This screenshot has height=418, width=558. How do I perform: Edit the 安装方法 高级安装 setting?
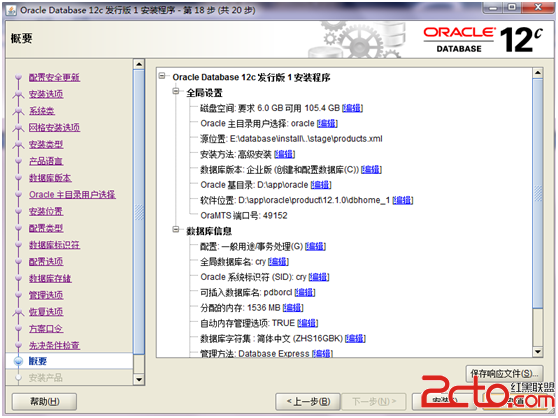284,154
